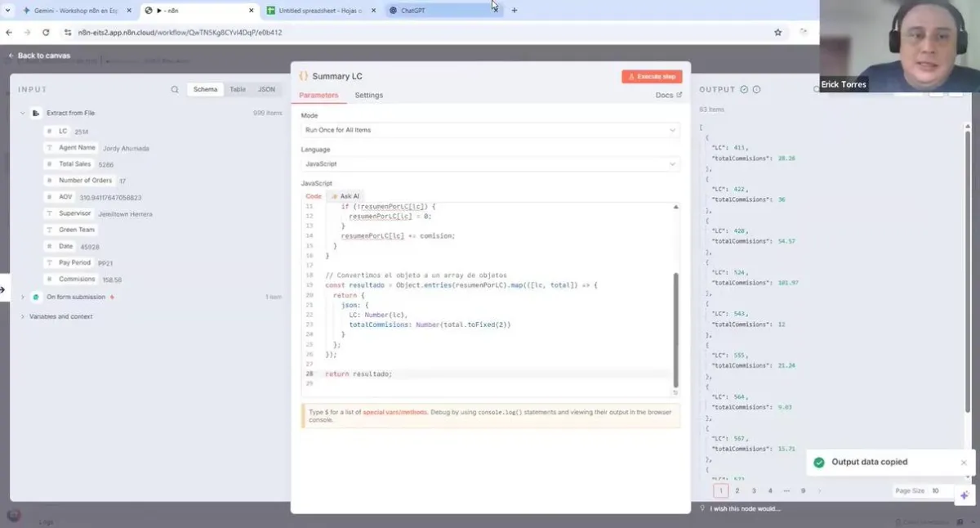
Task: Select the Commisions field pill
Action: coord(71,279)
